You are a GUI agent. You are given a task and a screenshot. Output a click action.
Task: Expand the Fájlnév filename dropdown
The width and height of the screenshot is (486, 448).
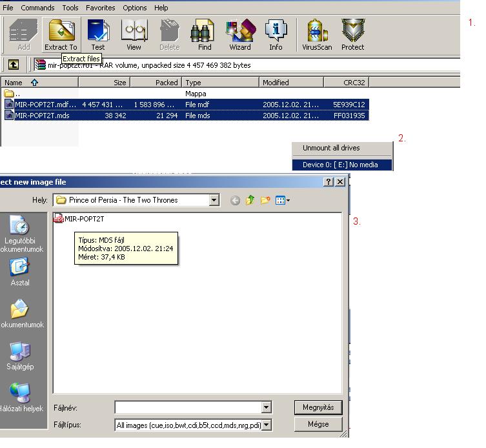pos(266,407)
